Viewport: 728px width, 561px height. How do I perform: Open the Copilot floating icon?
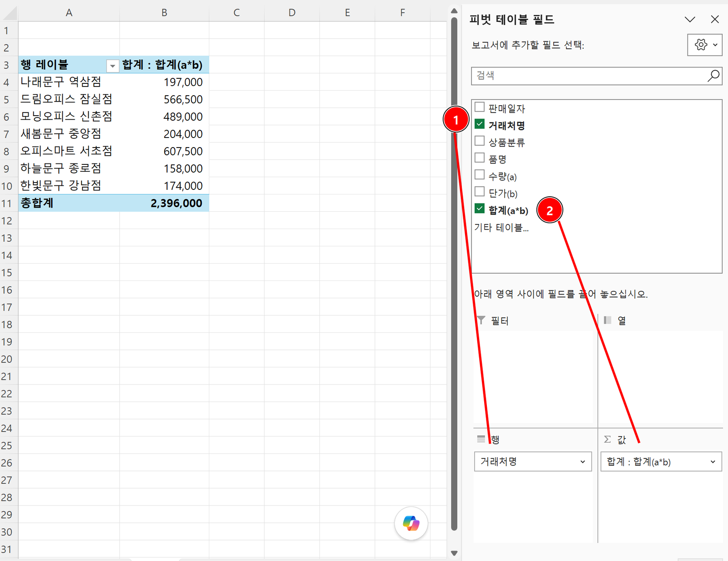pos(411,523)
